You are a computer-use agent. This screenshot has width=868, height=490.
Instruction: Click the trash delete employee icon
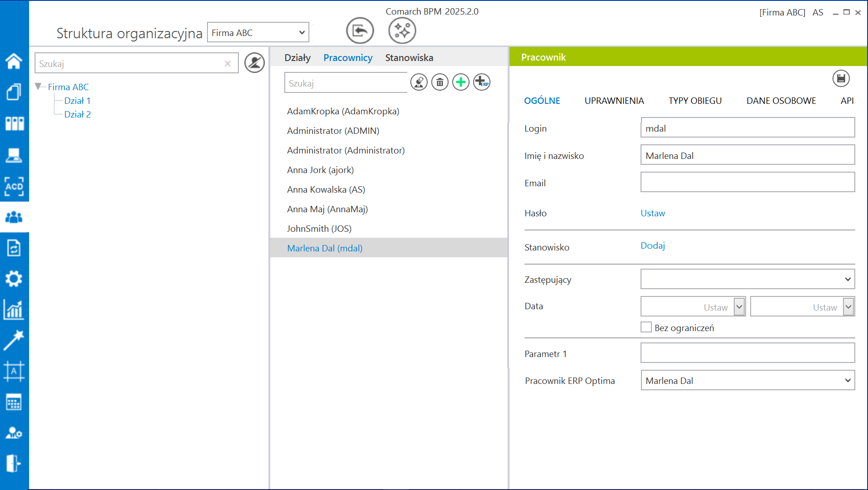click(439, 82)
